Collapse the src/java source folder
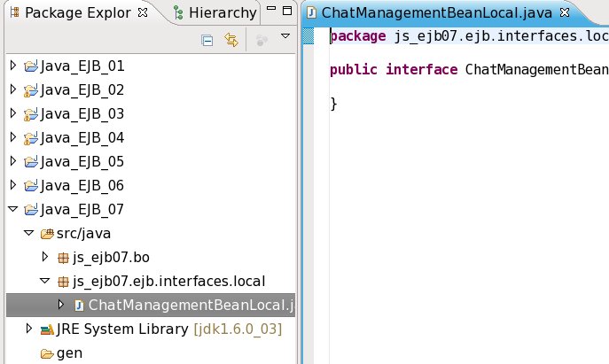This screenshot has width=609, height=364. (29, 234)
